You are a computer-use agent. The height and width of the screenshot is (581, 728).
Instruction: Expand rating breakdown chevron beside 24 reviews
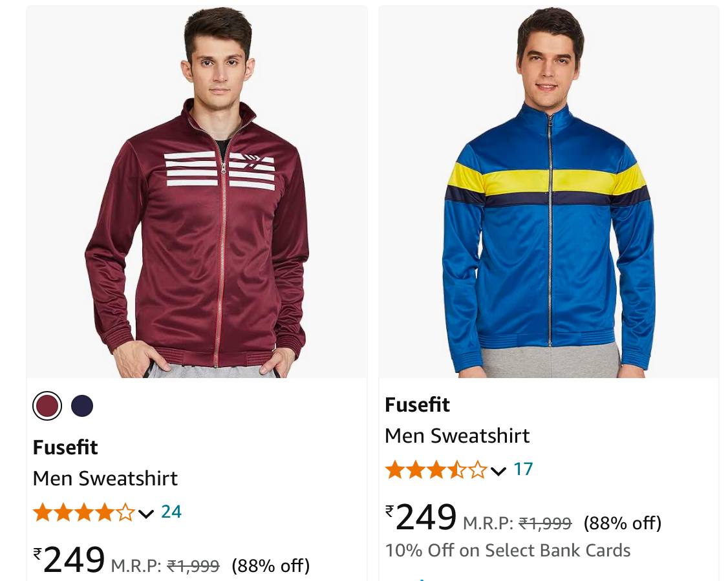click(146, 514)
